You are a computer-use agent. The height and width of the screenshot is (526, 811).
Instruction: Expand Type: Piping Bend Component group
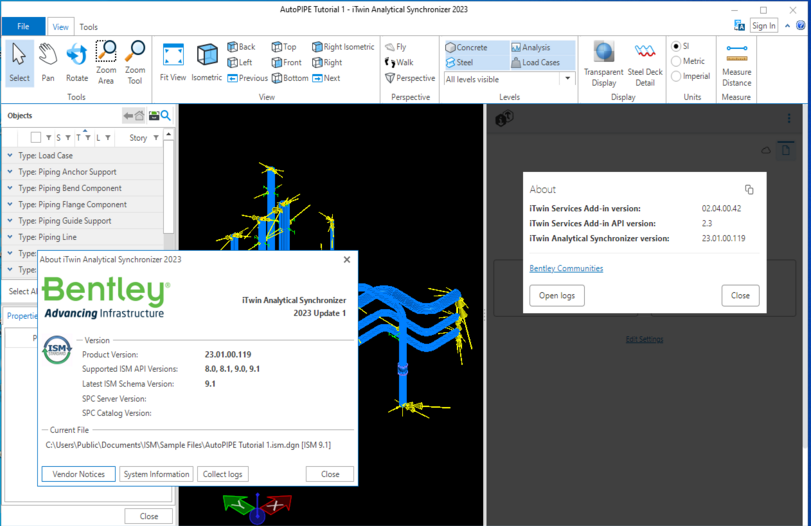[10, 188]
